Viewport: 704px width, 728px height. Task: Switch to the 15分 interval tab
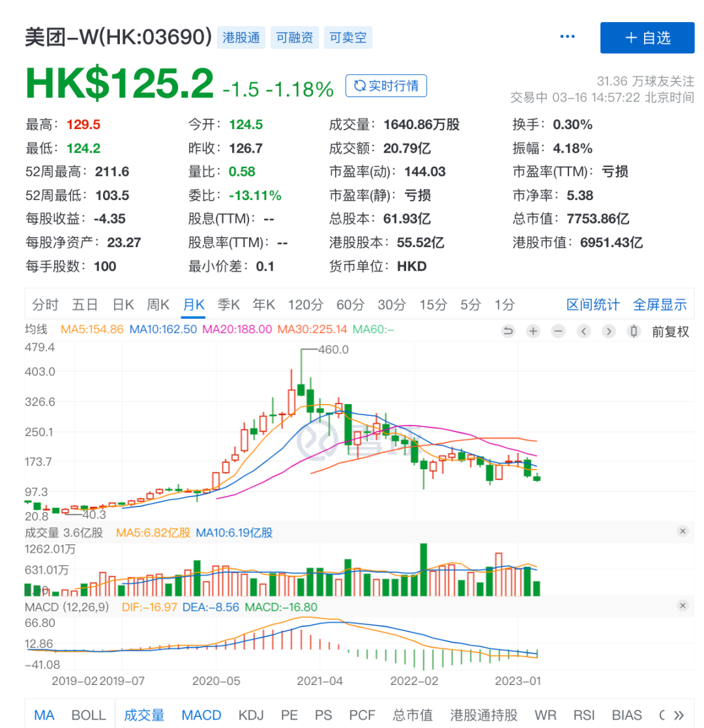click(433, 305)
